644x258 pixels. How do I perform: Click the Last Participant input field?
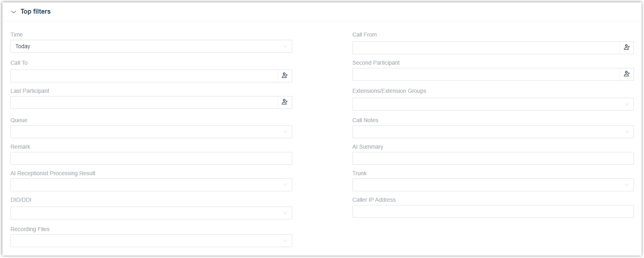pyautogui.click(x=144, y=102)
